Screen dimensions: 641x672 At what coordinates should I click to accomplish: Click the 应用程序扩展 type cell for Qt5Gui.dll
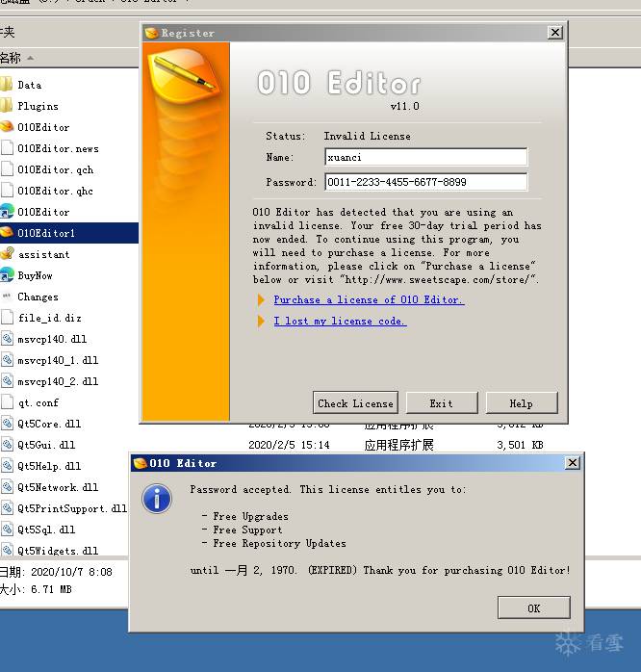[x=398, y=445]
